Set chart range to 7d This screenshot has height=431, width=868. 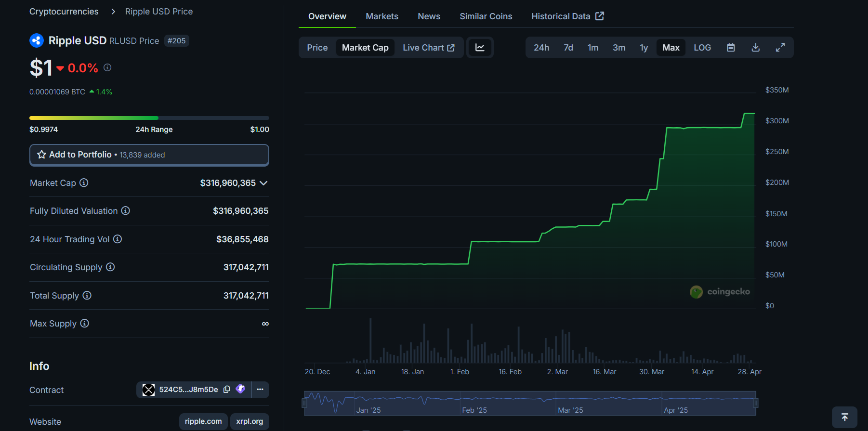pyautogui.click(x=568, y=48)
